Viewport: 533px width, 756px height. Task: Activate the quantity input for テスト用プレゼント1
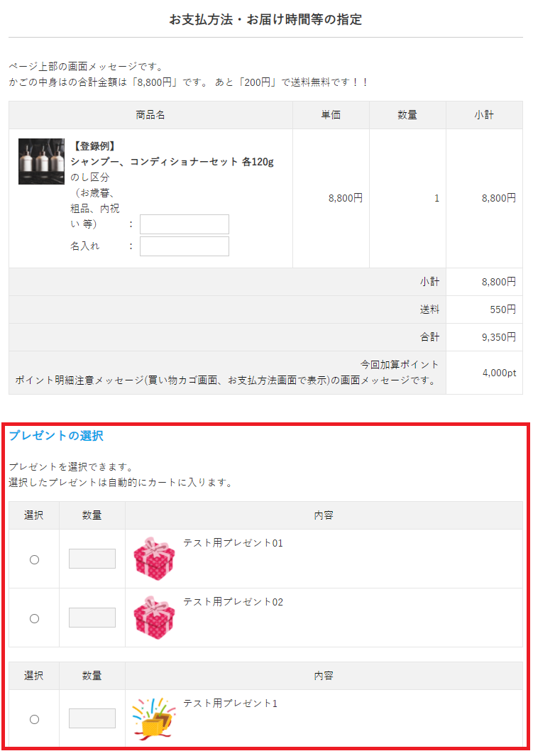click(92, 718)
